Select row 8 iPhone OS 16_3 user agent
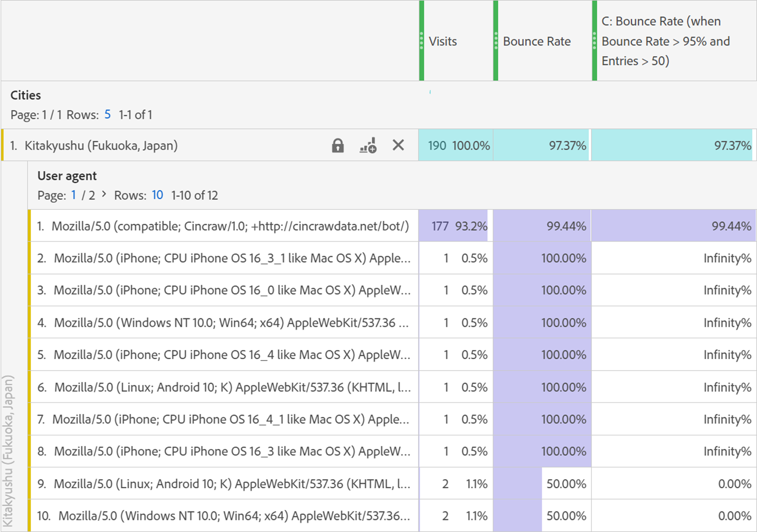757x532 pixels. coord(223,451)
